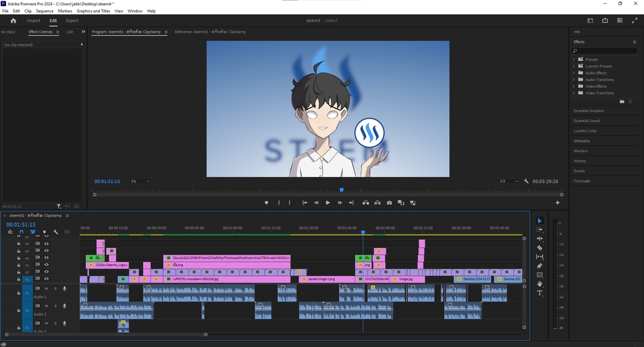Click Mark Out button in Program monitor

[x=290, y=202]
